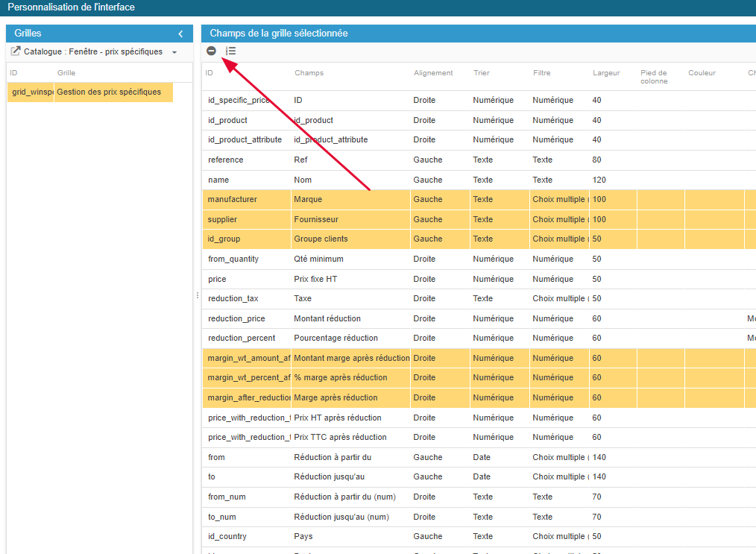Click the Pied de colonne column header

click(654, 77)
